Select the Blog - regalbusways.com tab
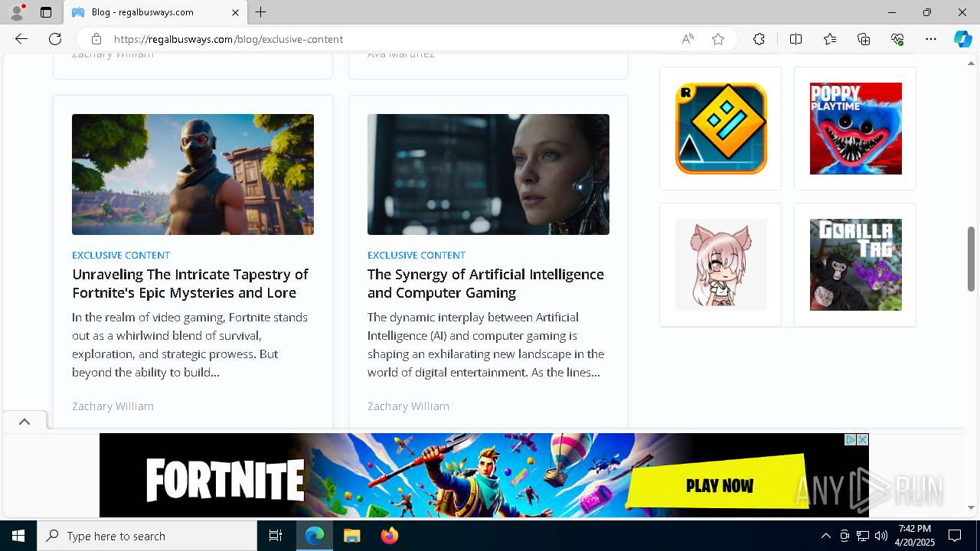Image resolution: width=980 pixels, height=551 pixels. [155, 12]
